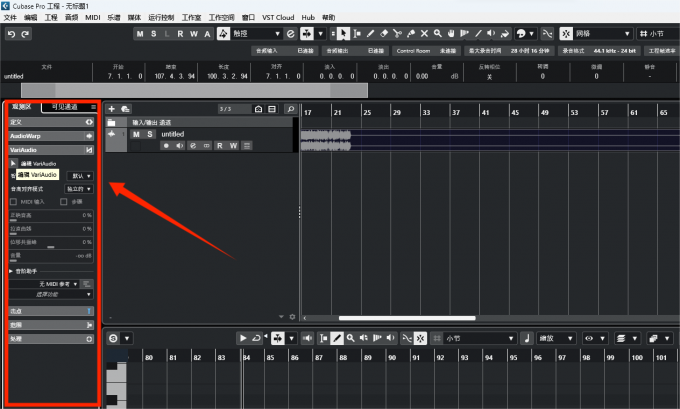
Task: Click the Edit VariAudio arrow tool
Action: 13,163
